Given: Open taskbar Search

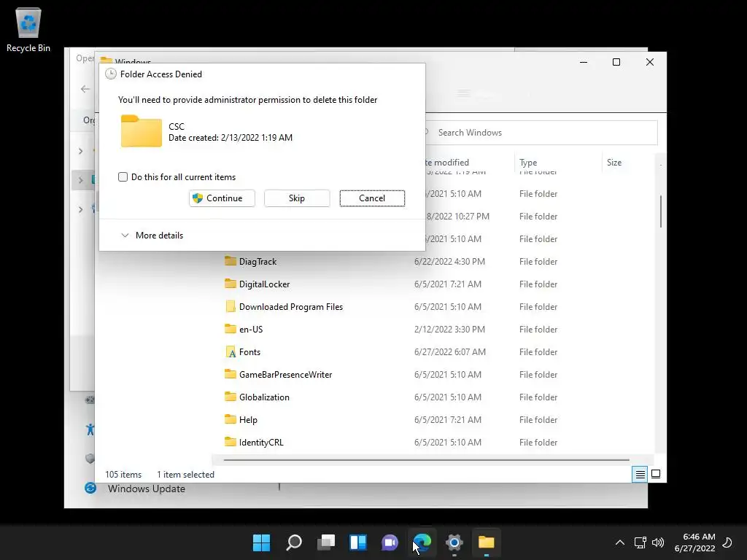Looking at the screenshot, I should tap(293, 542).
